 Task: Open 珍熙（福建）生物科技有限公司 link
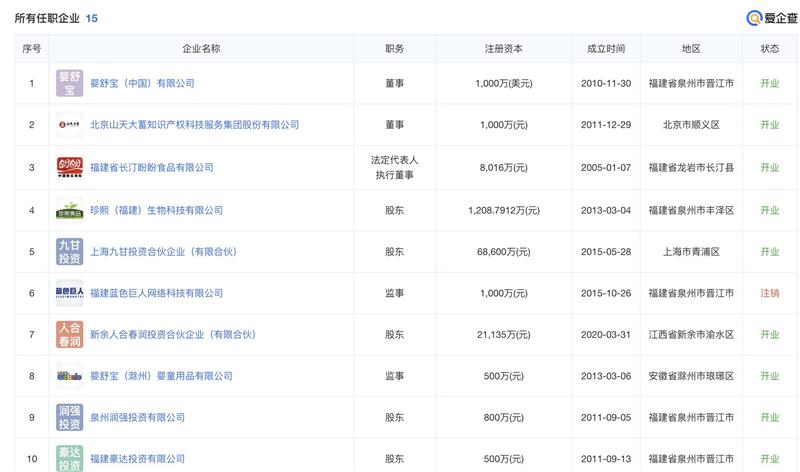point(156,210)
